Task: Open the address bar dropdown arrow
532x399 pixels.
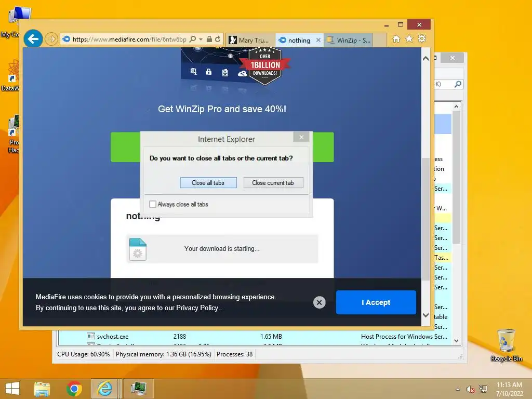Action: [201, 39]
